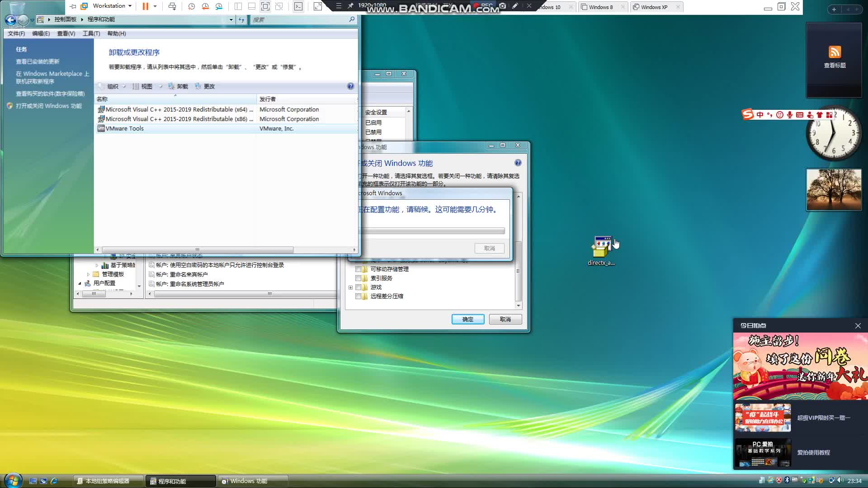868x488 pixels.
Task: Open Snapshot Manager with the wrench-clock icon
Action: (x=219, y=7)
